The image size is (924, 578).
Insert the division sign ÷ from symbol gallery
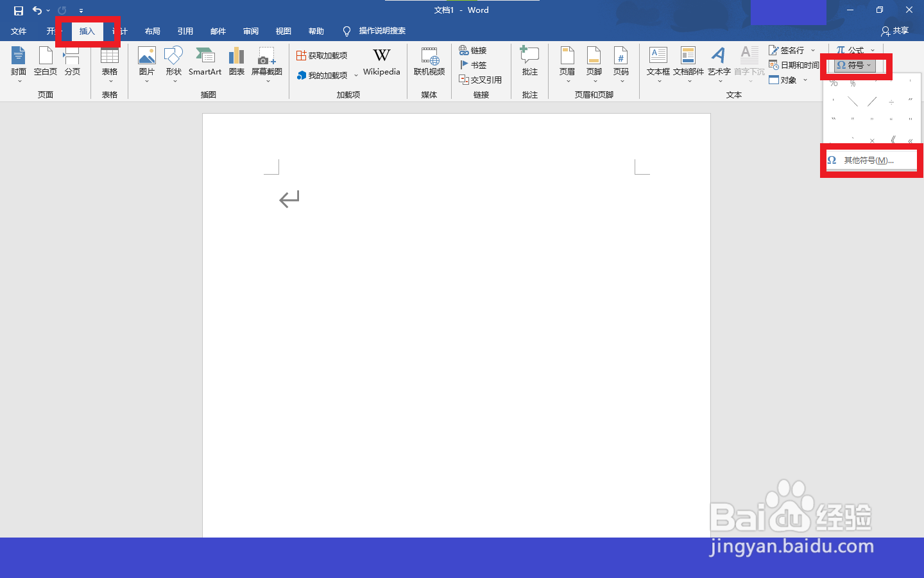891,101
